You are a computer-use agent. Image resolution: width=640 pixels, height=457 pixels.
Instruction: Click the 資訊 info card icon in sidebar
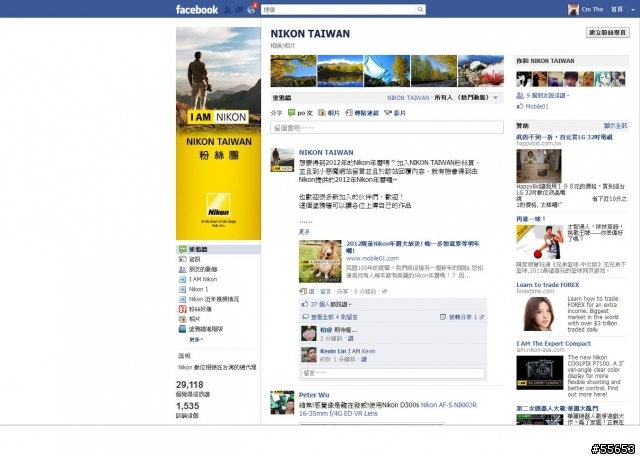coord(182,259)
